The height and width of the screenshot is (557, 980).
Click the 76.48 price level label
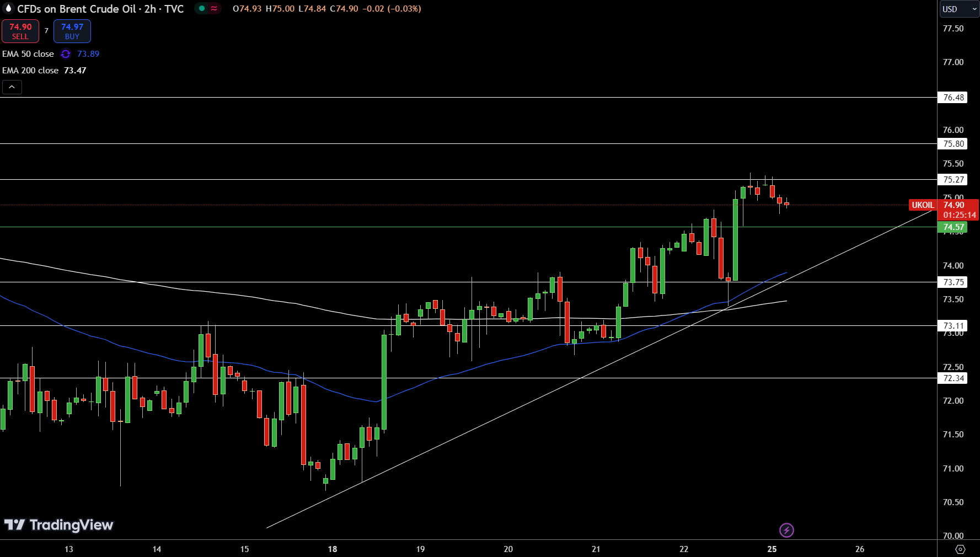[x=952, y=98]
